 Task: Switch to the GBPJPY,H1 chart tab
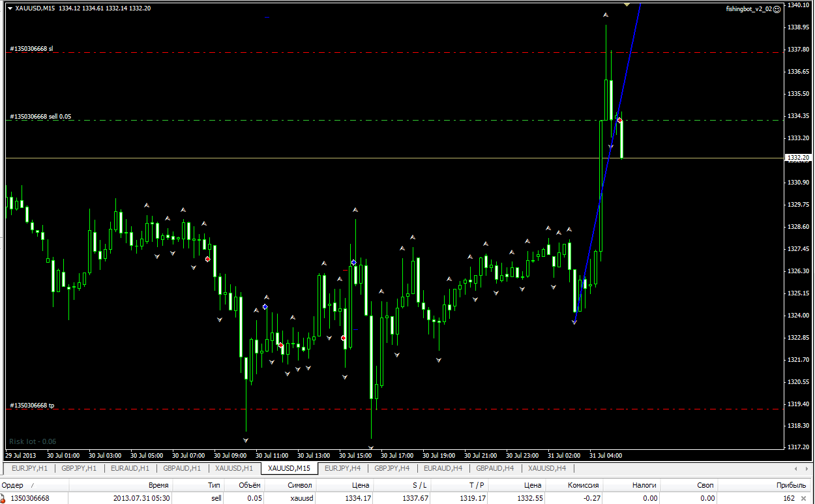click(80, 468)
